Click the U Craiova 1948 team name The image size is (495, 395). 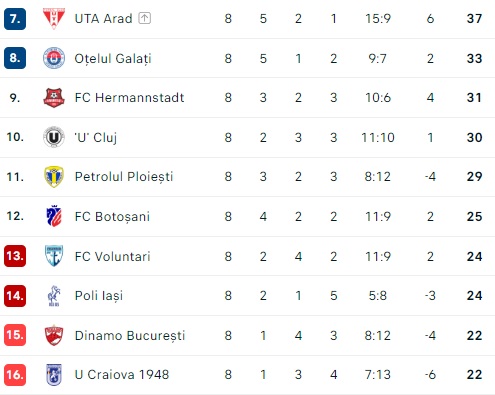point(122,375)
